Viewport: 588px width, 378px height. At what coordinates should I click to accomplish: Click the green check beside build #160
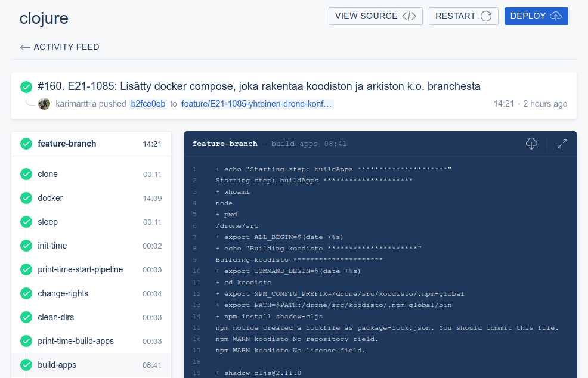26,86
